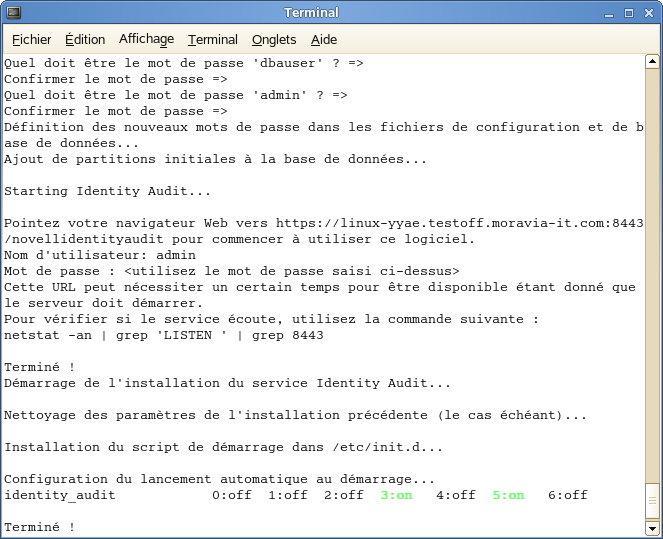Click the green 5:on runlevel text
Viewport: 663px width, 539px height.
tap(508, 495)
